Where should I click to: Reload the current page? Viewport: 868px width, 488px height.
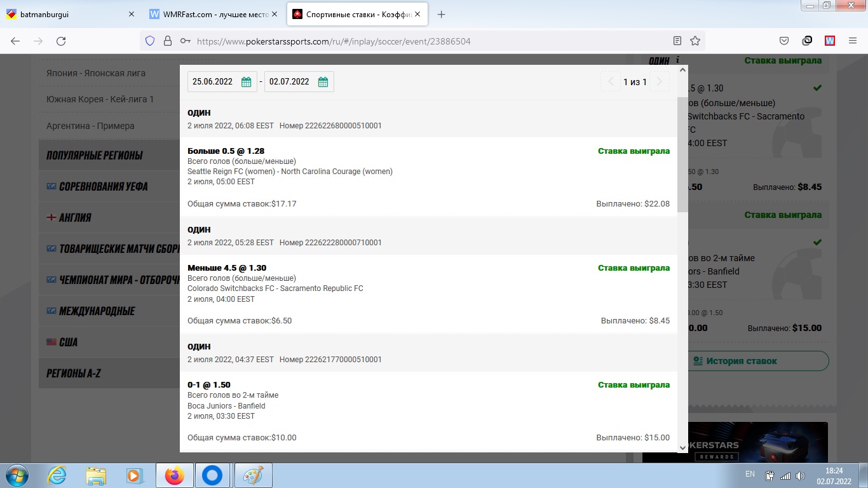[x=61, y=41]
